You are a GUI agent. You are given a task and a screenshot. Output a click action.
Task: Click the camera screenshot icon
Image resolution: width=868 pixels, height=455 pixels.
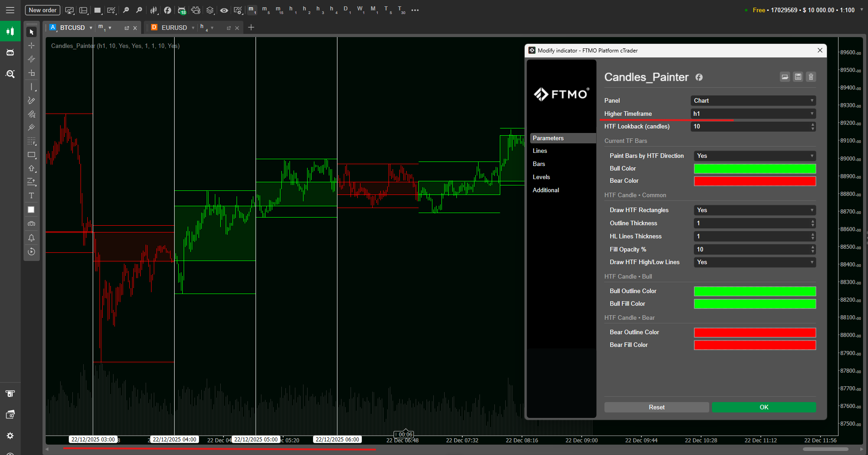(31, 224)
